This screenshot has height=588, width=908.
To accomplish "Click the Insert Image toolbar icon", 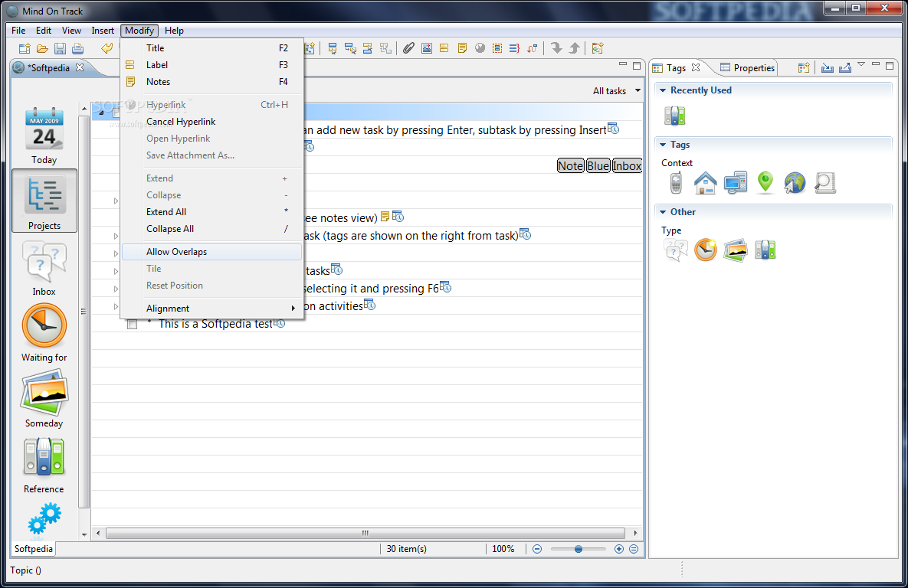I will click(427, 48).
